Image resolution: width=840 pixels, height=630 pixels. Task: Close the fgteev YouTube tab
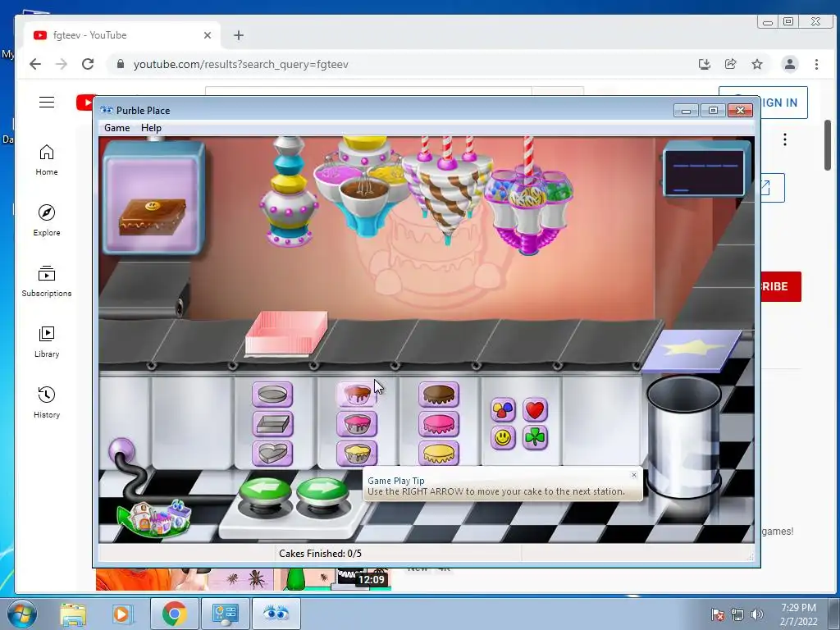(208, 35)
